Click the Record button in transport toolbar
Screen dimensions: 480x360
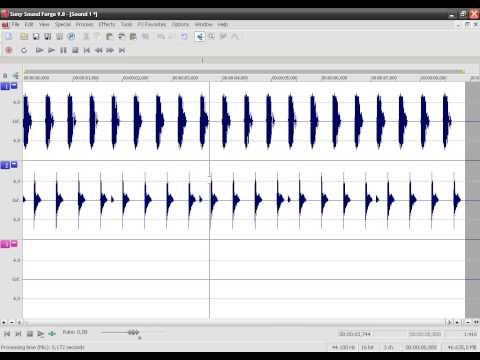point(9,50)
